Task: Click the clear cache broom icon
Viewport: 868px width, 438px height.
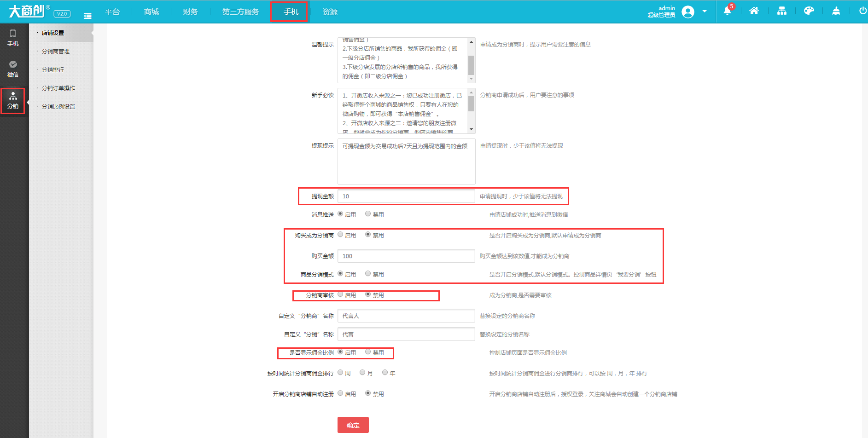Action: (x=836, y=11)
